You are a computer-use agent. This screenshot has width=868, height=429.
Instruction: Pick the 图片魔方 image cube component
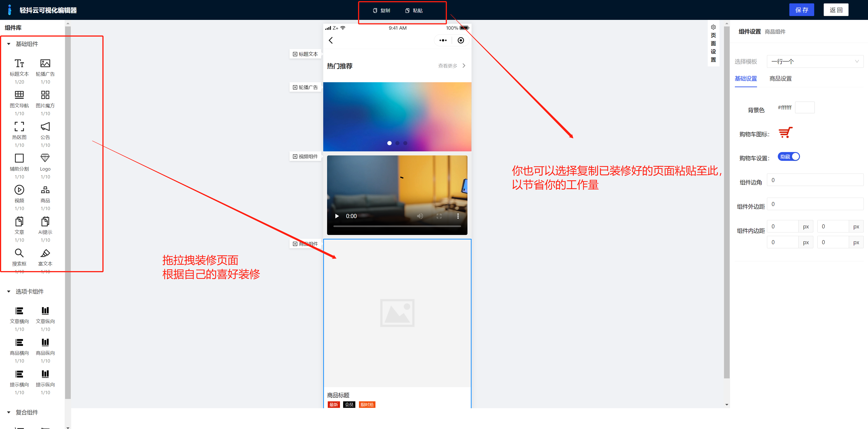[45, 103]
